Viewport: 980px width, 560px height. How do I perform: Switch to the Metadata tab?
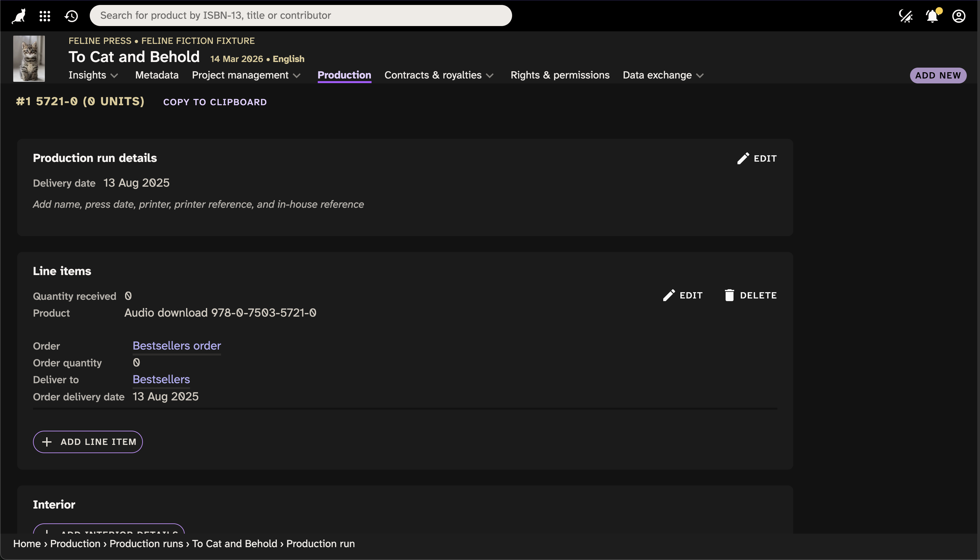(x=156, y=76)
